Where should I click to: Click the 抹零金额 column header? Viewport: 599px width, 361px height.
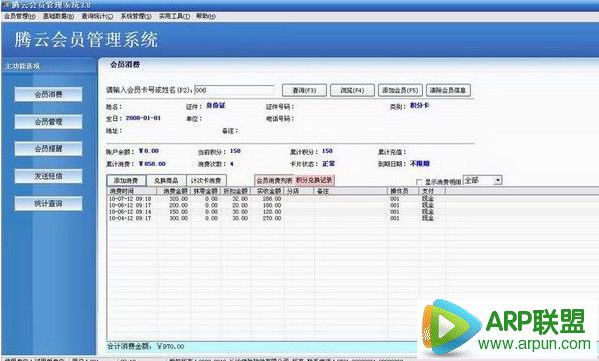click(206, 191)
